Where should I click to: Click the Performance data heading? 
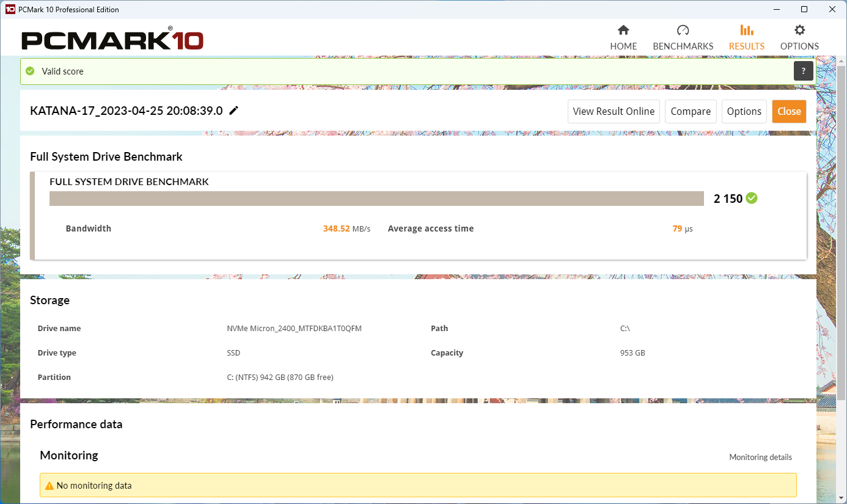(76, 424)
